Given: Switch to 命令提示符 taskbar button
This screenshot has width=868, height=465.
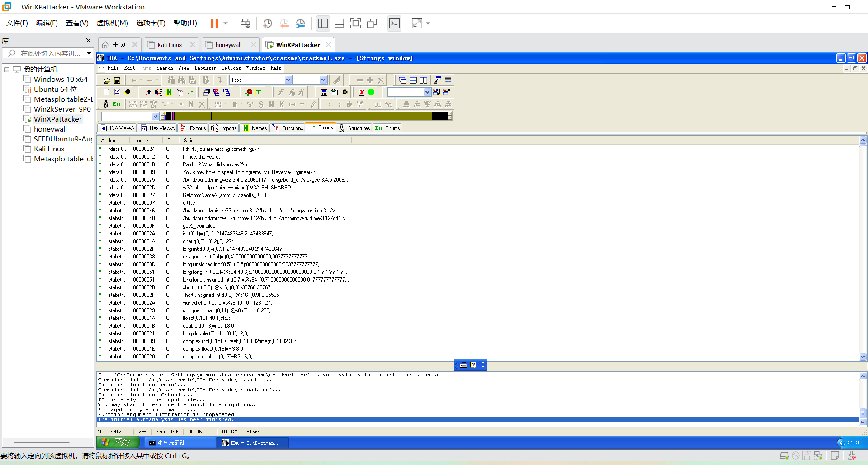Looking at the screenshot, I should pyautogui.click(x=181, y=443).
